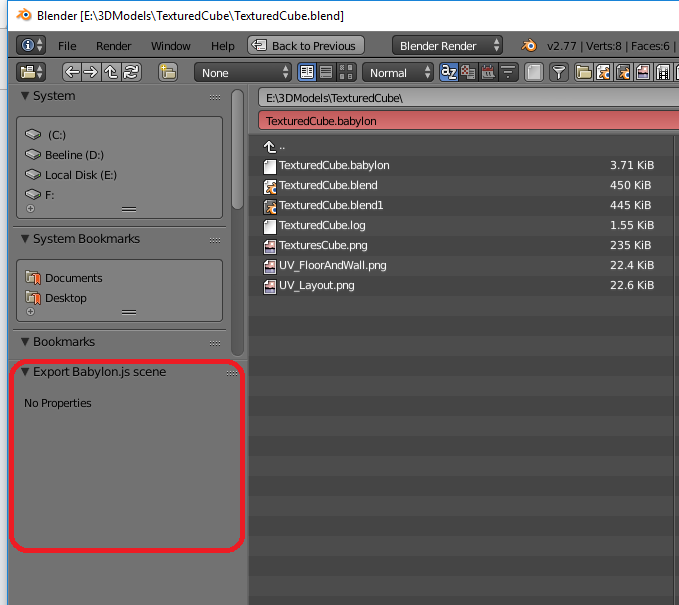Open Documents system bookmark
The height and width of the screenshot is (605, 679).
pyautogui.click(x=120, y=278)
